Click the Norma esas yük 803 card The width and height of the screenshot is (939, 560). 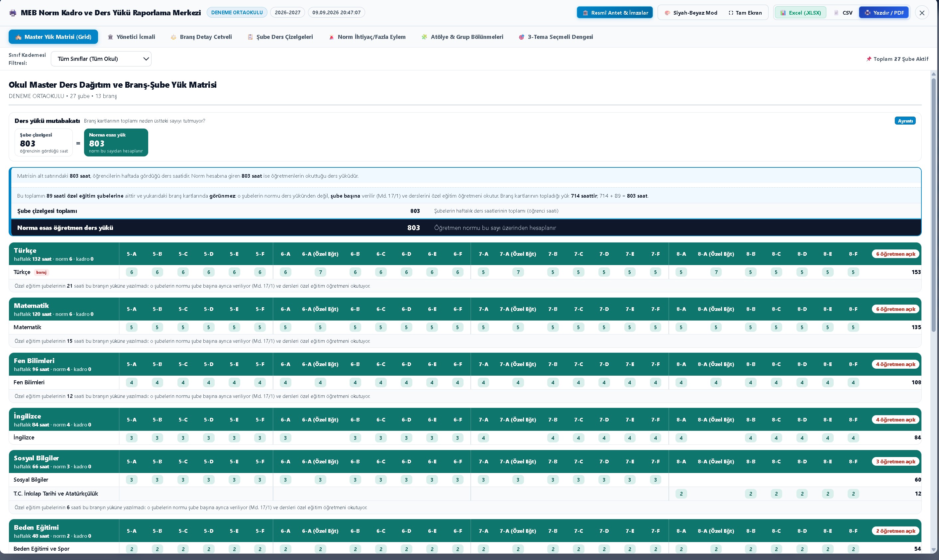[116, 142]
